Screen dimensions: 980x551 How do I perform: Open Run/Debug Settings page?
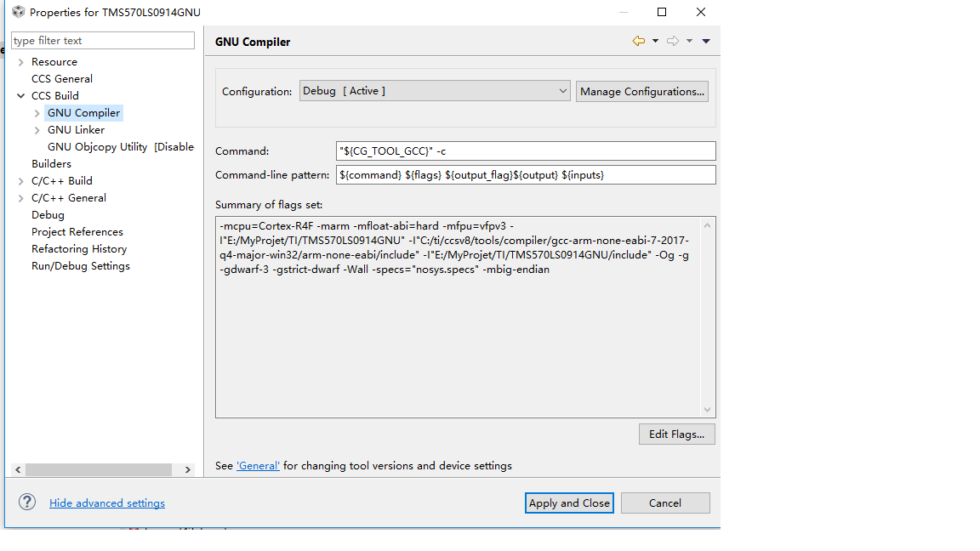pos(81,266)
